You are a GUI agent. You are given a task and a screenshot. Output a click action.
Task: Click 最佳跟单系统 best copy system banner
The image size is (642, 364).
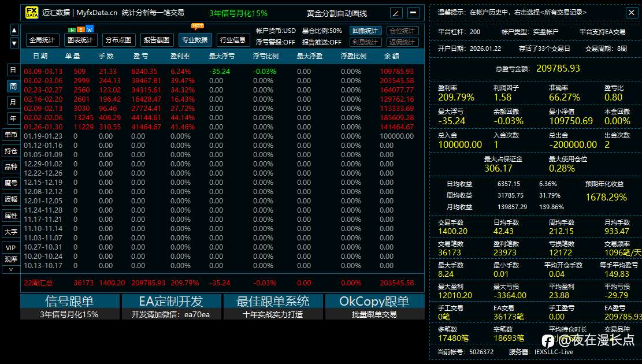[x=273, y=307]
